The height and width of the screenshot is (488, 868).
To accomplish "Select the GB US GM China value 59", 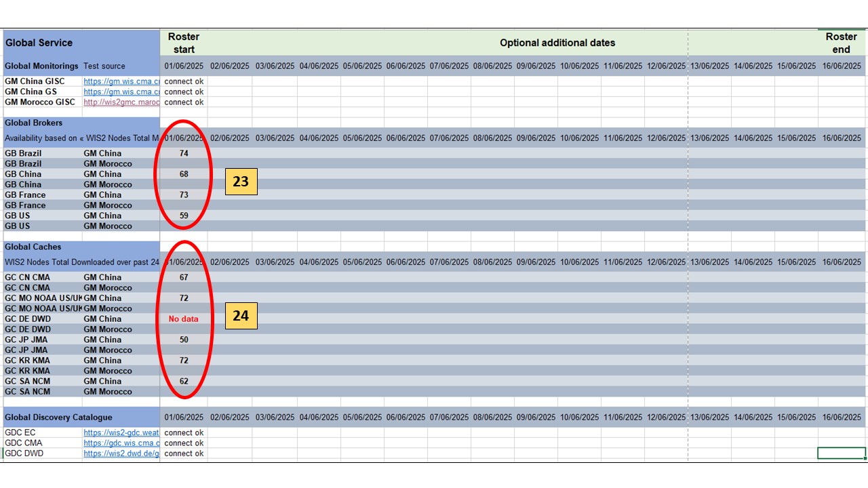I will click(184, 216).
